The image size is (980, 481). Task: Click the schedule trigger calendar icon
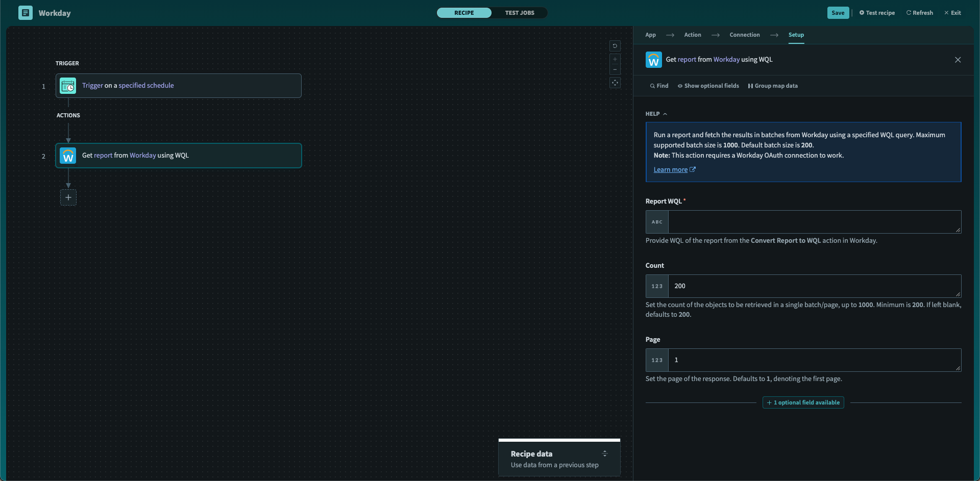pyautogui.click(x=67, y=86)
